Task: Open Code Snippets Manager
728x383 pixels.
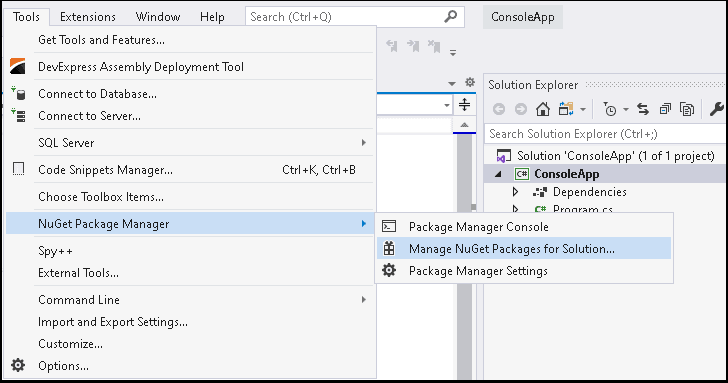Action: pyautogui.click(x=190, y=170)
